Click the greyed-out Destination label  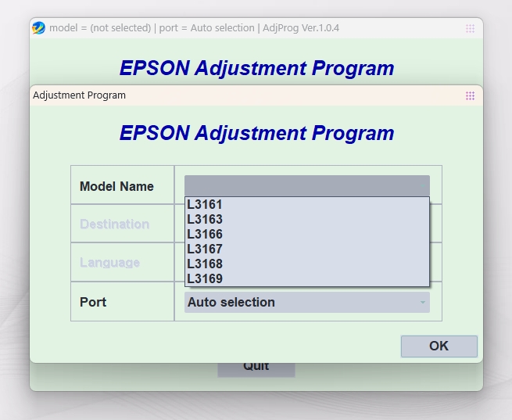115,224
